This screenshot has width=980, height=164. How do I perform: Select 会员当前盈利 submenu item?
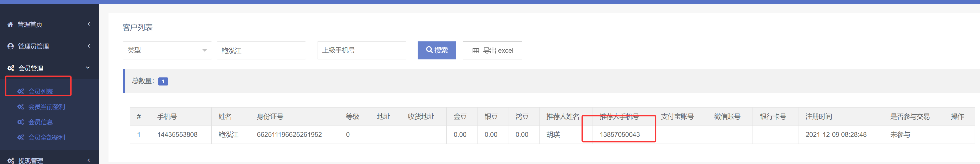pos(46,106)
